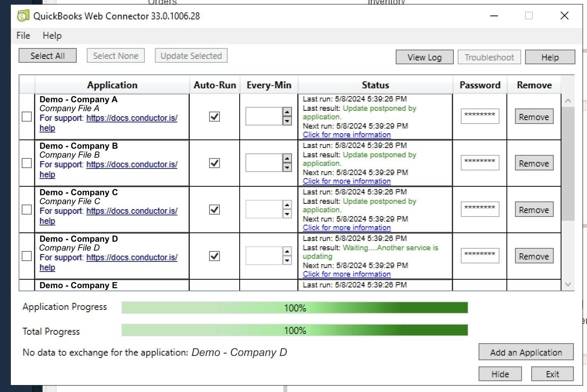Increase Every-Min value for Company A

click(287, 112)
